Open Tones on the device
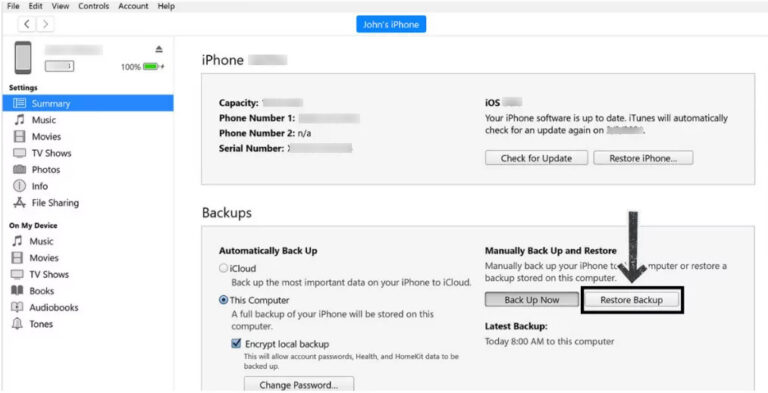The width and height of the screenshot is (768, 393). [41, 324]
